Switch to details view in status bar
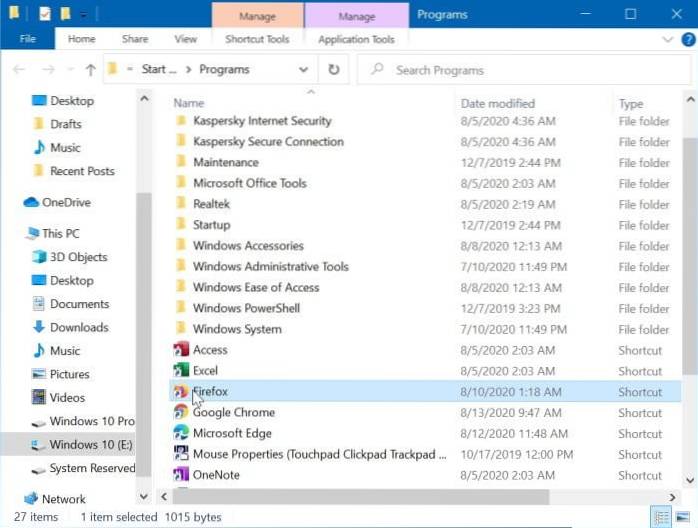 (662, 517)
